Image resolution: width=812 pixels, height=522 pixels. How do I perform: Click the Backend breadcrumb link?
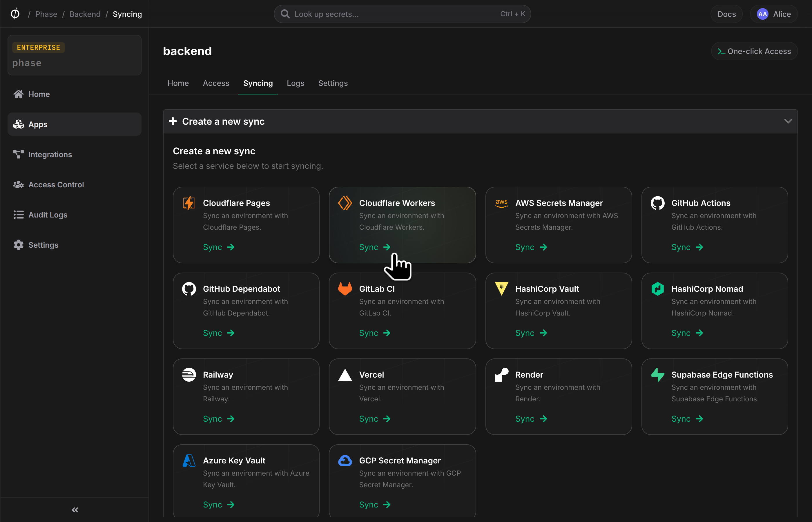(85, 14)
